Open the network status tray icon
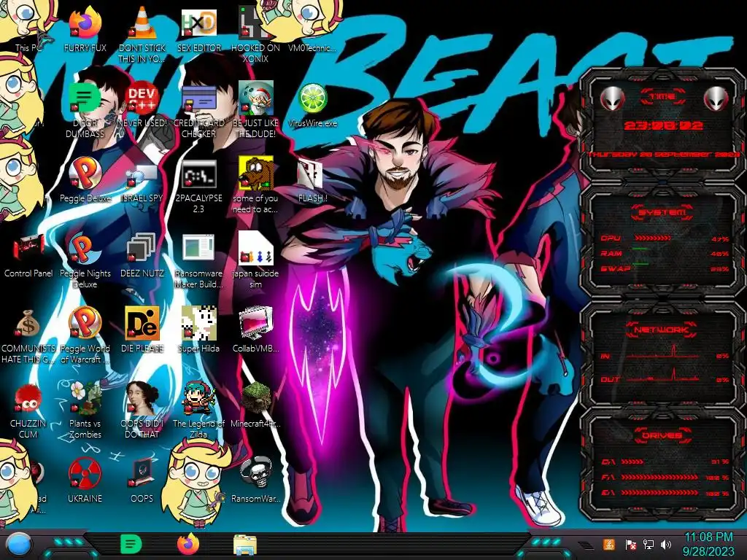The width and height of the screenshot is (747, 560). point(649,544)
